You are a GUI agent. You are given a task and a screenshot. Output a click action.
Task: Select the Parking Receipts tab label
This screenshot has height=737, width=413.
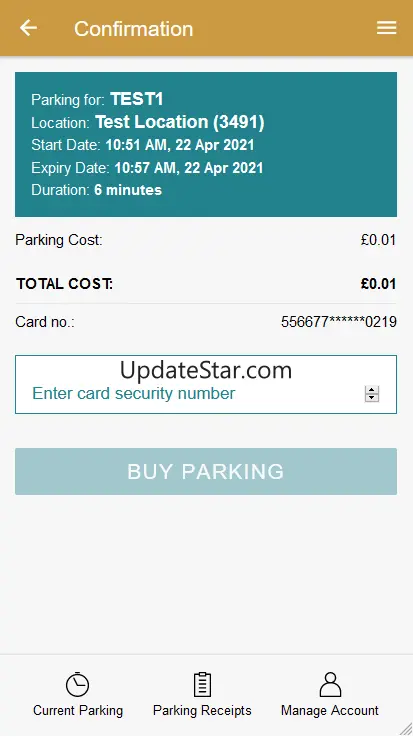[203, 710]
